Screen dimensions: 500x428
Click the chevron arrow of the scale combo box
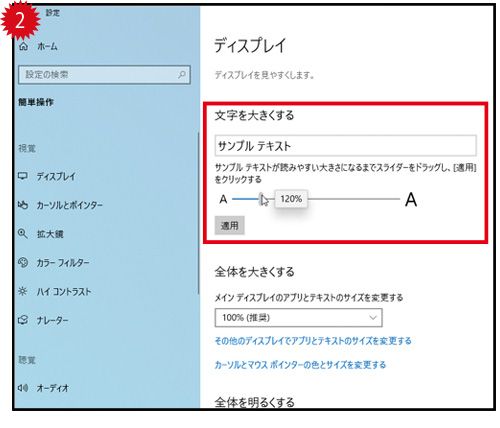pos(373,318)
